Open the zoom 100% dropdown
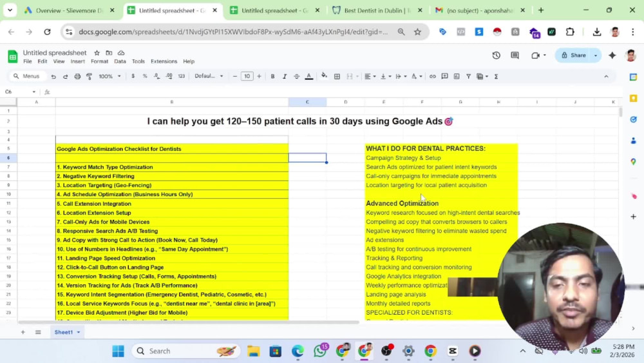 coord(109,77)
